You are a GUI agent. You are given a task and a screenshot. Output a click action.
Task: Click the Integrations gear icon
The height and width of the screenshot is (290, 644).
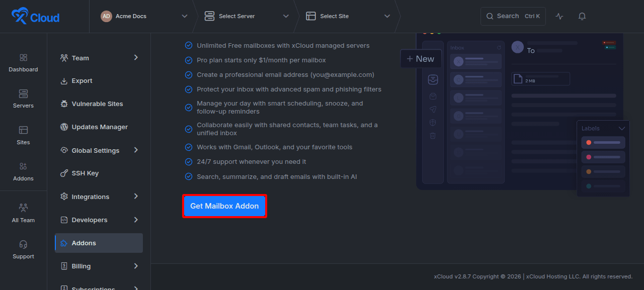coord(64,197)
